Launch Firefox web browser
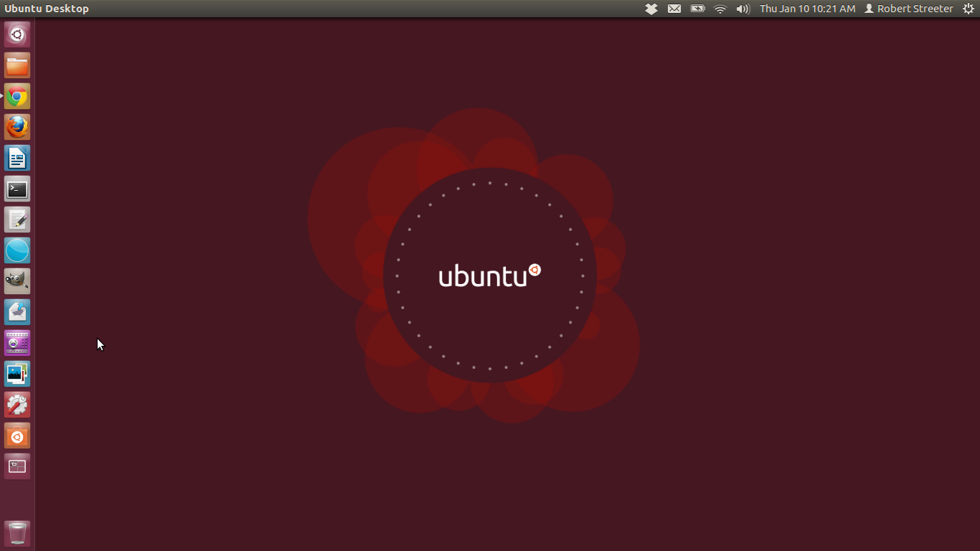 tap(17, 127)
